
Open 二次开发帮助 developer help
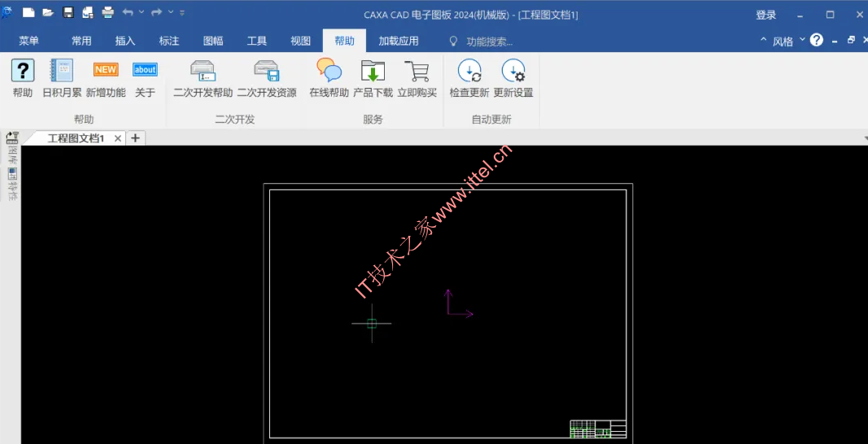tap(203, 78)
